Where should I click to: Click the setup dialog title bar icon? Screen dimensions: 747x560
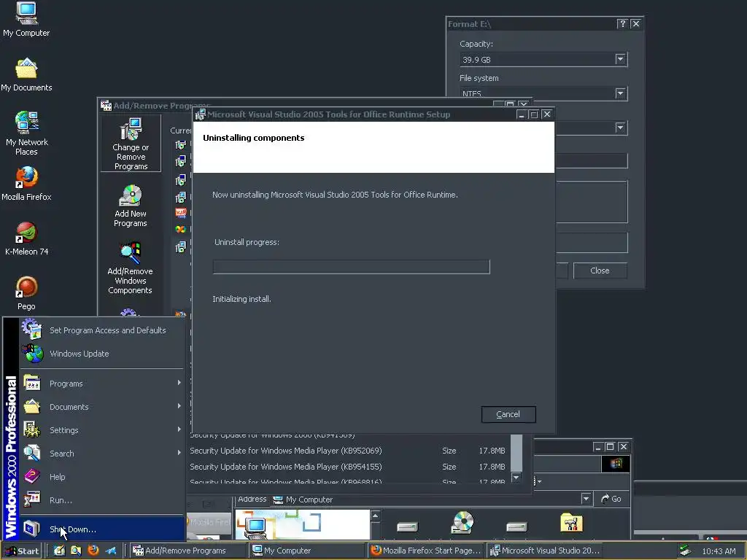click(x=201, y=114)
